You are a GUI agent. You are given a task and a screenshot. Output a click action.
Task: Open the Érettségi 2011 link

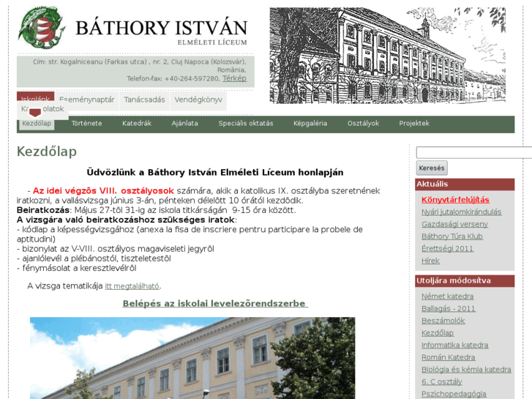tap(447, 249)
